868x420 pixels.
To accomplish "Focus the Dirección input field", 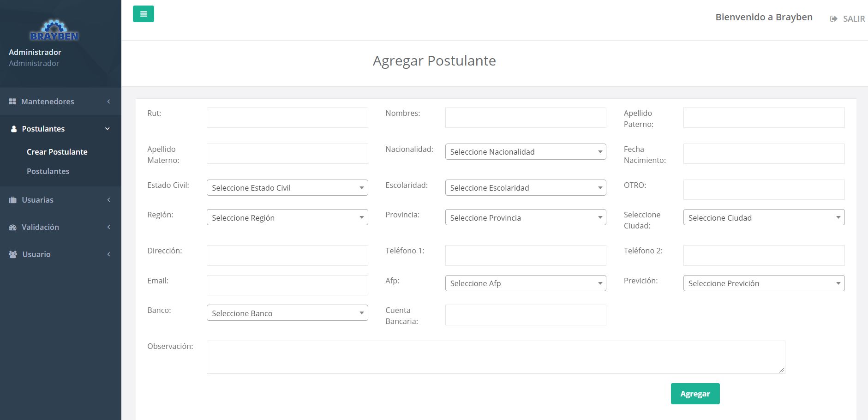I will pos(287,255).
